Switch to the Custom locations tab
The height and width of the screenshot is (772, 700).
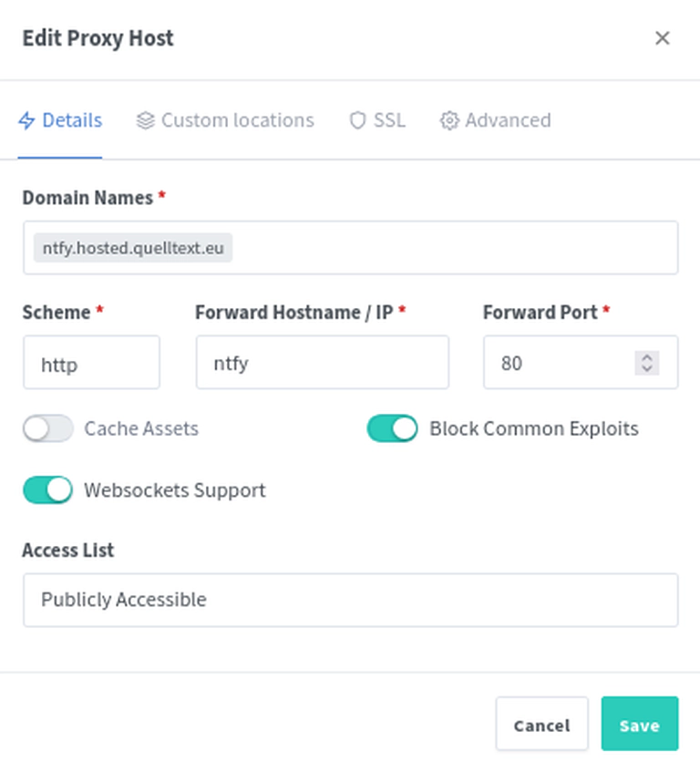[x=225, y=120]
